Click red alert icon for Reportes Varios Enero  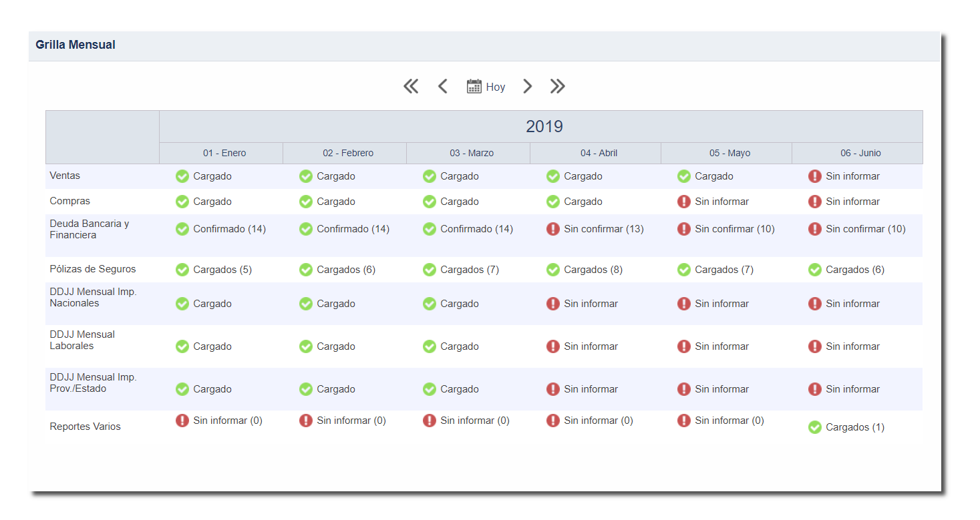pos(182,421)
